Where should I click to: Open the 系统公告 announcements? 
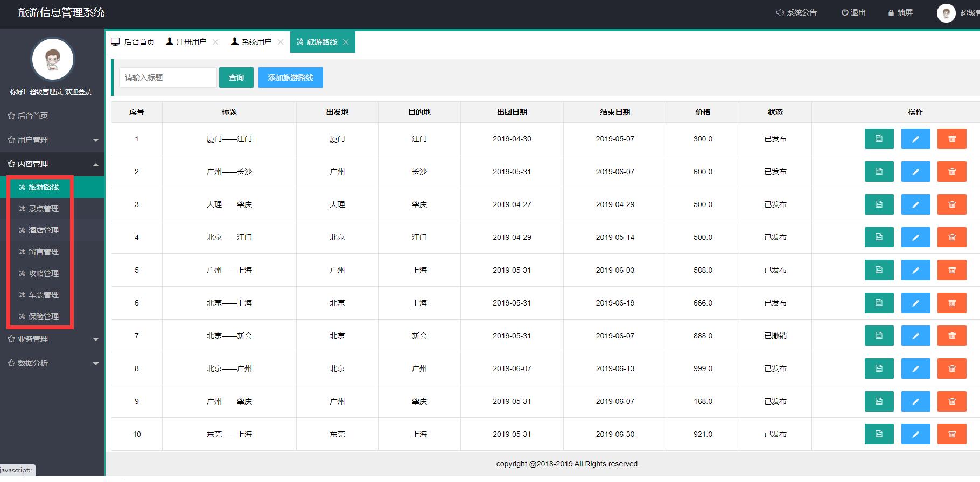pos(796,12)
